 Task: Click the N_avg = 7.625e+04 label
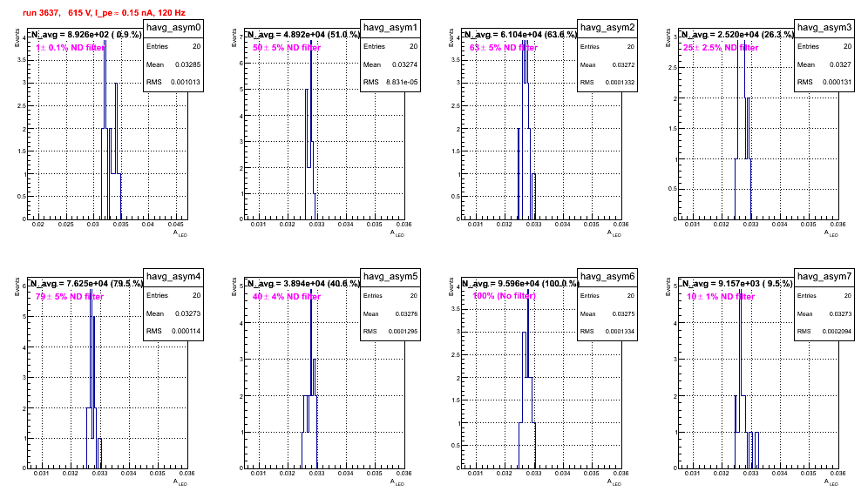pyautogui.click(x=87, y=283)
